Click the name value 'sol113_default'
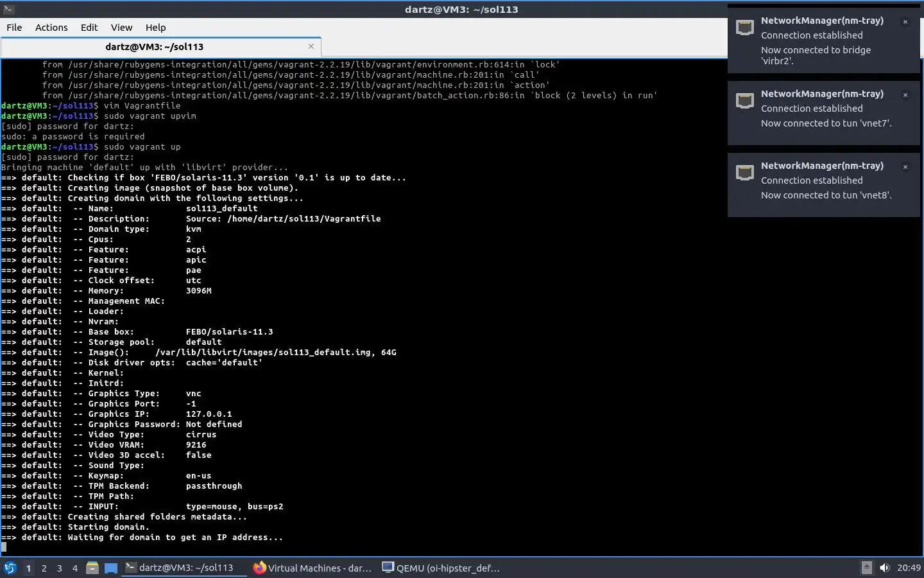This screenshot has width=924, height=578. coord(222,209)
